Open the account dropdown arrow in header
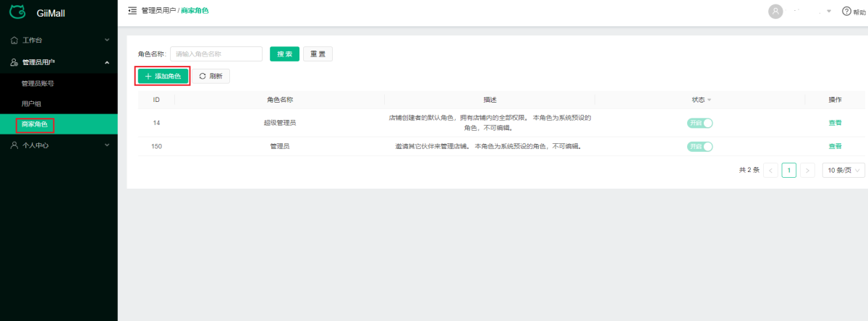This screenshot has height=321, width=868. (x=829, y=12)
